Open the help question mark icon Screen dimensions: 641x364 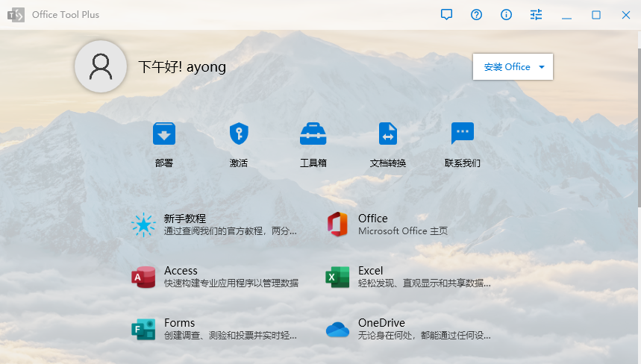(x=476, y=15)
